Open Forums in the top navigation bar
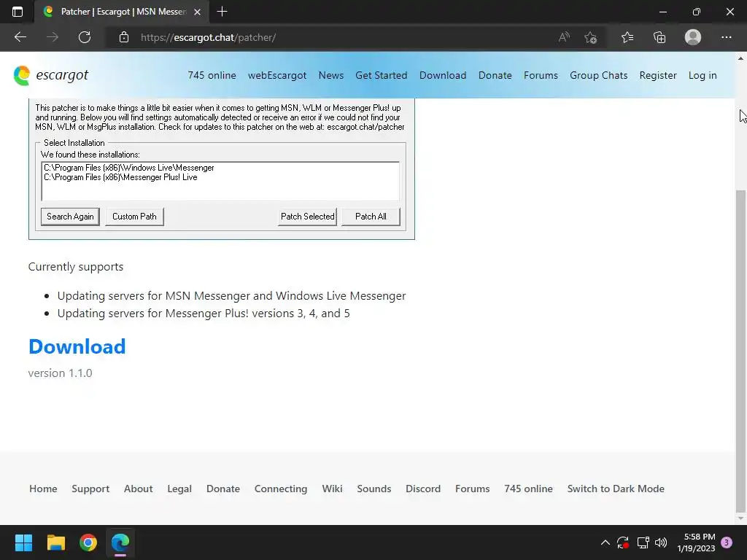747x560 pixels. pos(541,75)
